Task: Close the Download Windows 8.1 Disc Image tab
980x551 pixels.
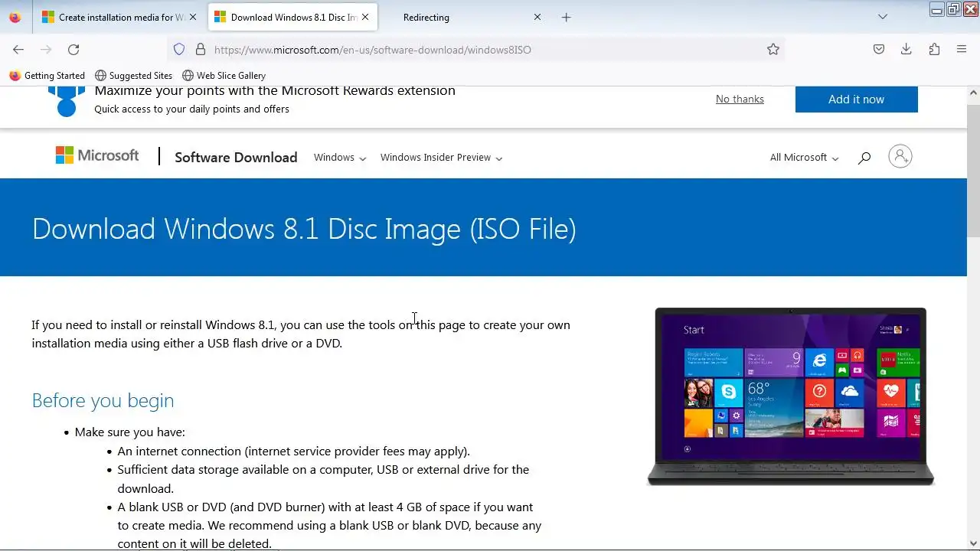Action: [x=365, y=17]
